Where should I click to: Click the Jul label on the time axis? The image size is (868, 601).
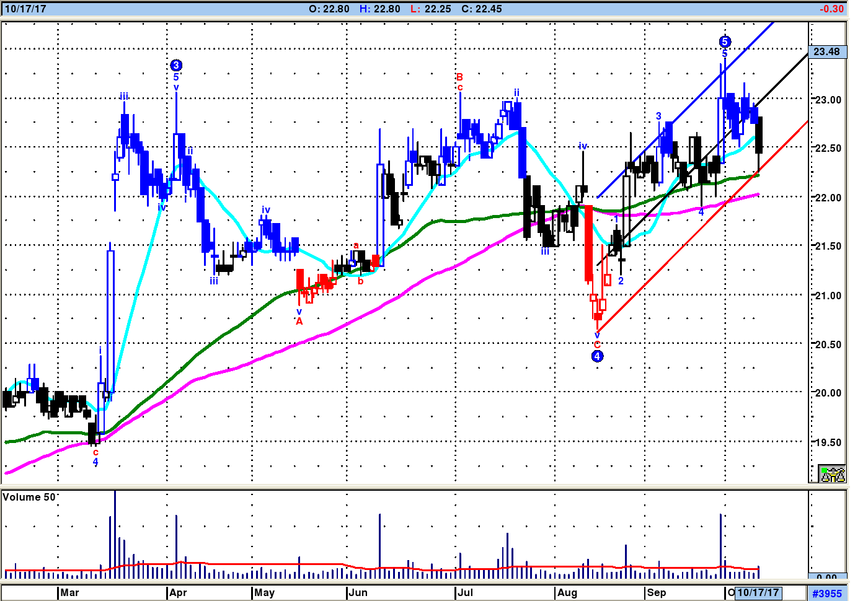pyautogui.click(x=465, y=592)
